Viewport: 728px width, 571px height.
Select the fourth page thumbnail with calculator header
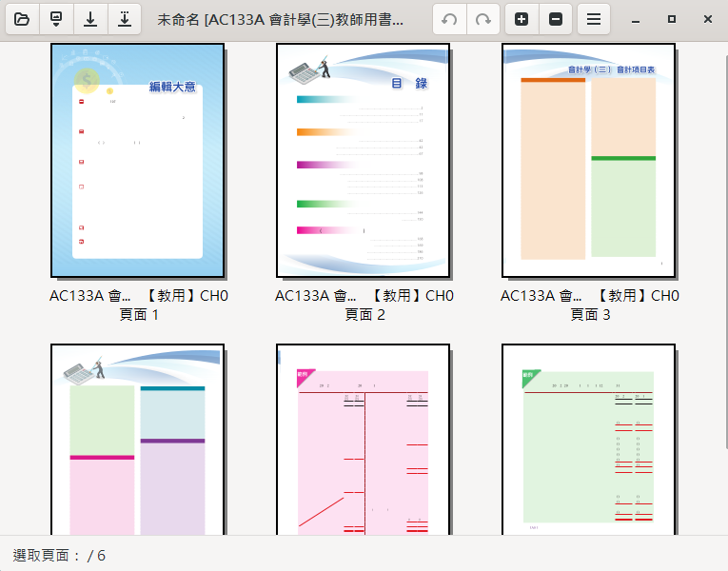click(x=137, y=440)
